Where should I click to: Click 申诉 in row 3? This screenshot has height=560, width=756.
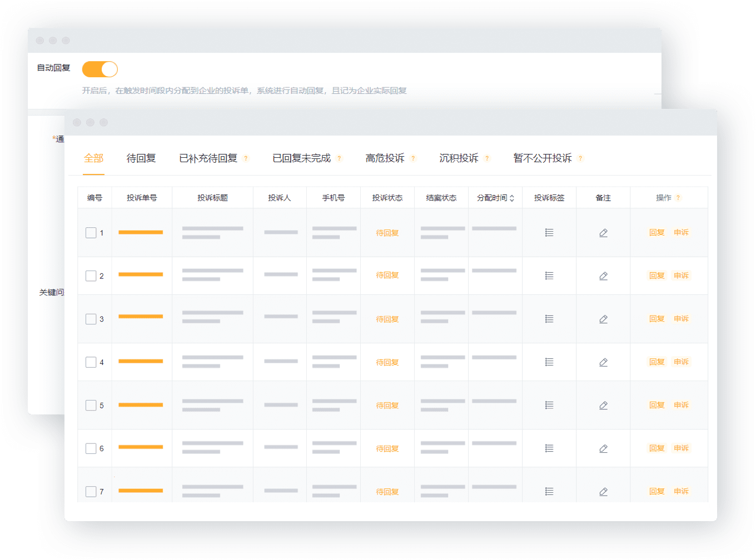pyautogui.click(x=681, y=319)
